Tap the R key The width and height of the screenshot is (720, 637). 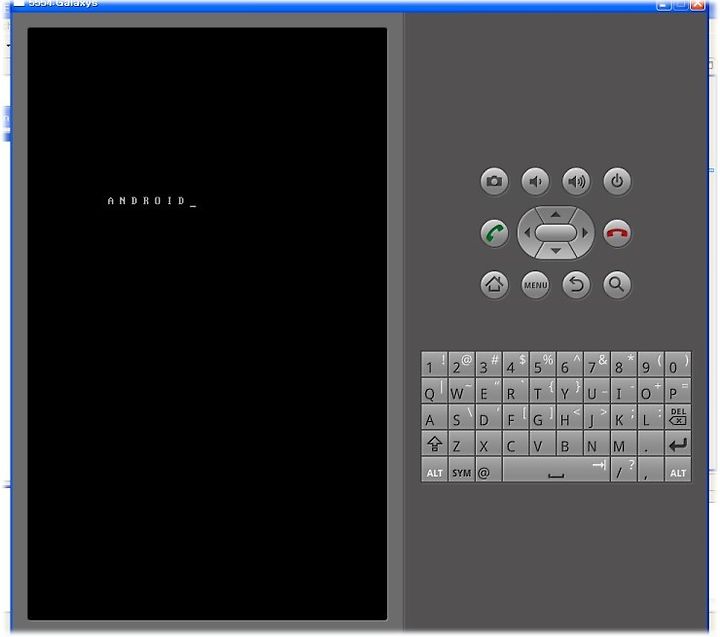515,390
